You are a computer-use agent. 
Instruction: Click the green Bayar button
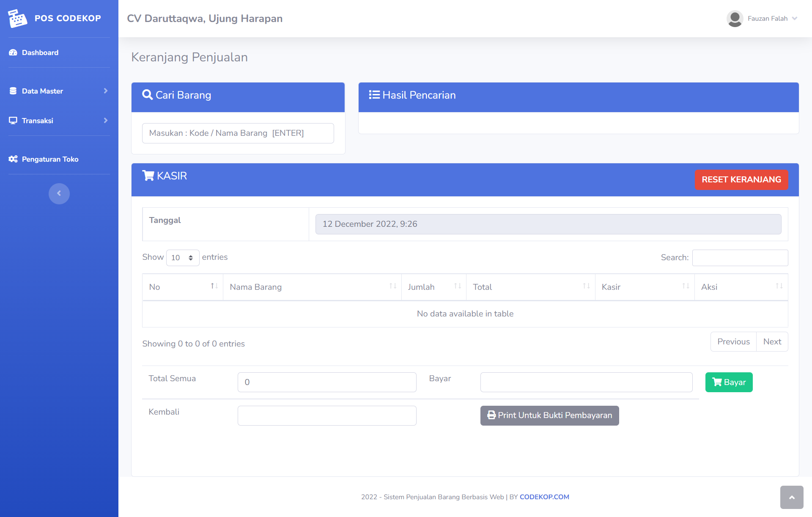729,382
